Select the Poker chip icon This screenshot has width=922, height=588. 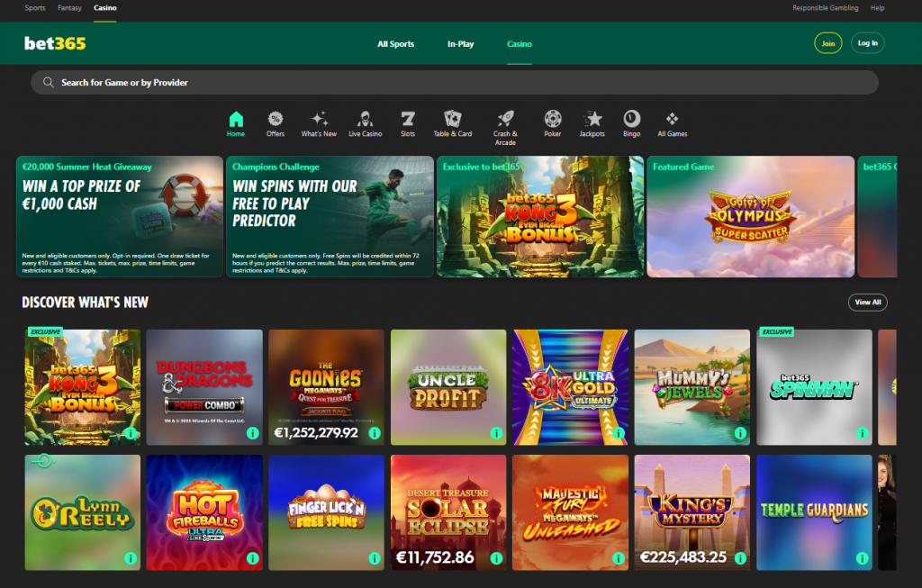click(x=553, y=120)
